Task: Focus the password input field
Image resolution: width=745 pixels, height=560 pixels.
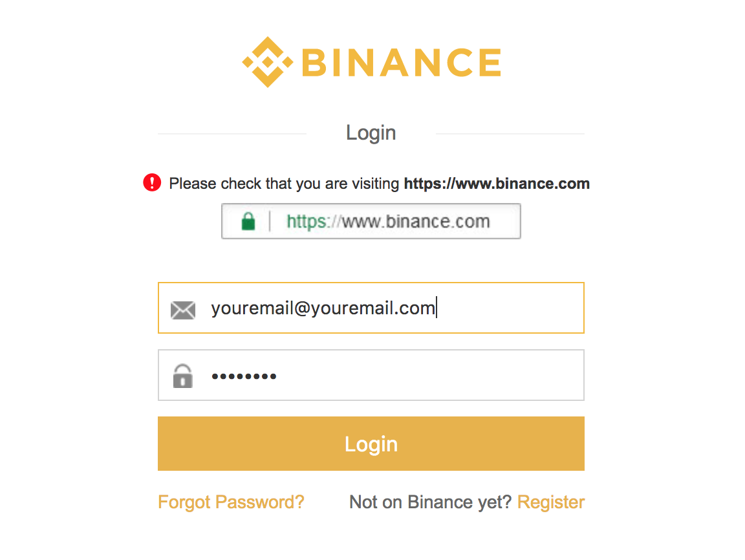Action: 371,375
